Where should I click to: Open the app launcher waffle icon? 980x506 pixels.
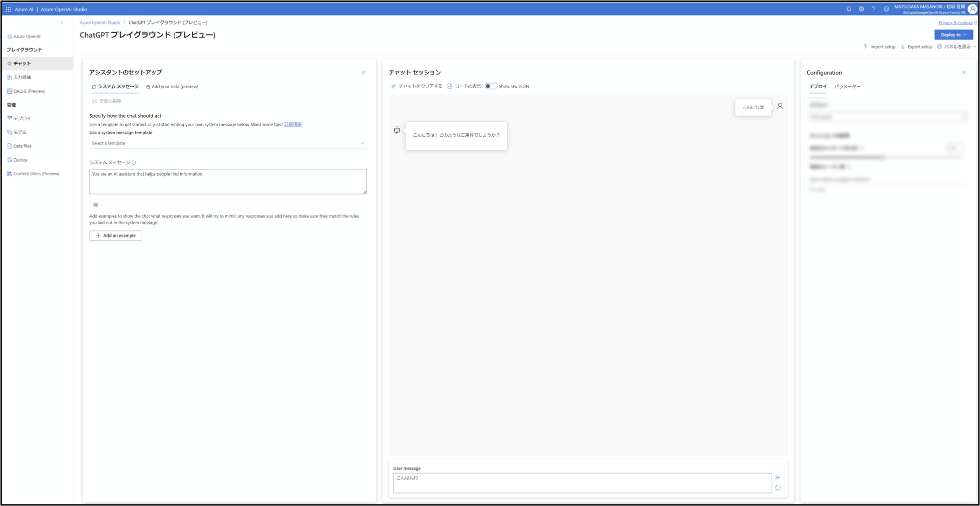click(8, 9)
